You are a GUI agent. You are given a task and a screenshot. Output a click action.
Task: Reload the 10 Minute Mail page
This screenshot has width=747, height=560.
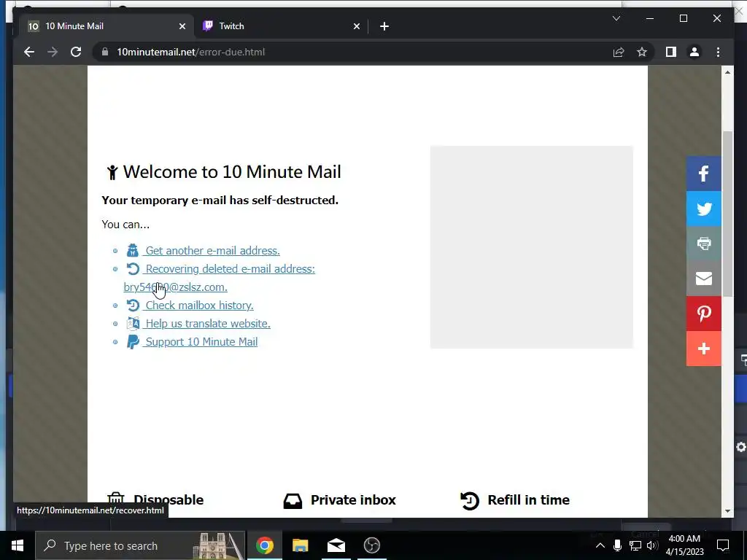coord(76,52)
